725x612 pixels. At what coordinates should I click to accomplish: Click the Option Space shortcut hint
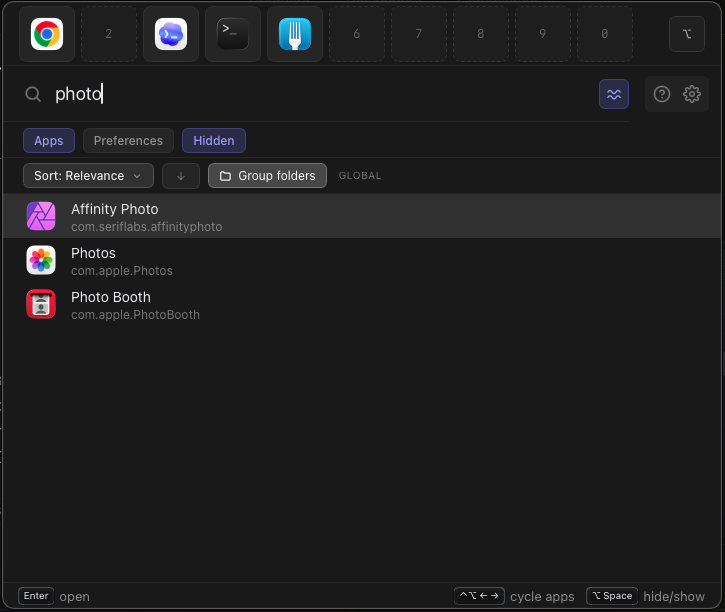[x=612, y=596]
